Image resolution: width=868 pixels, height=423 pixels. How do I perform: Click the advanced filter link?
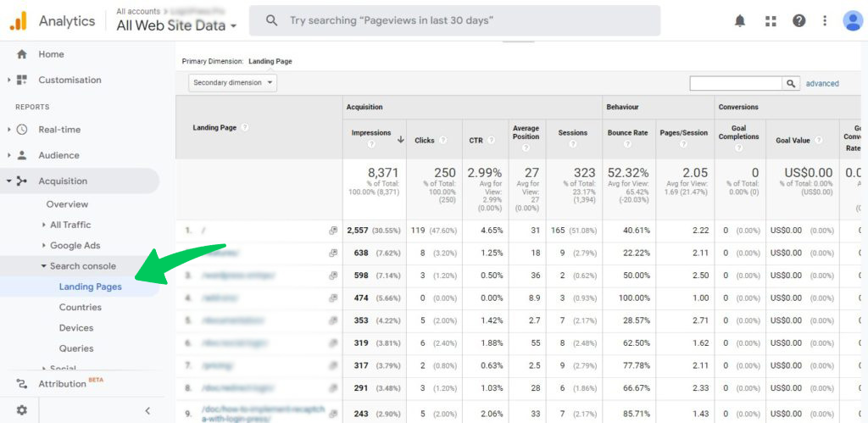coord(822,84)
